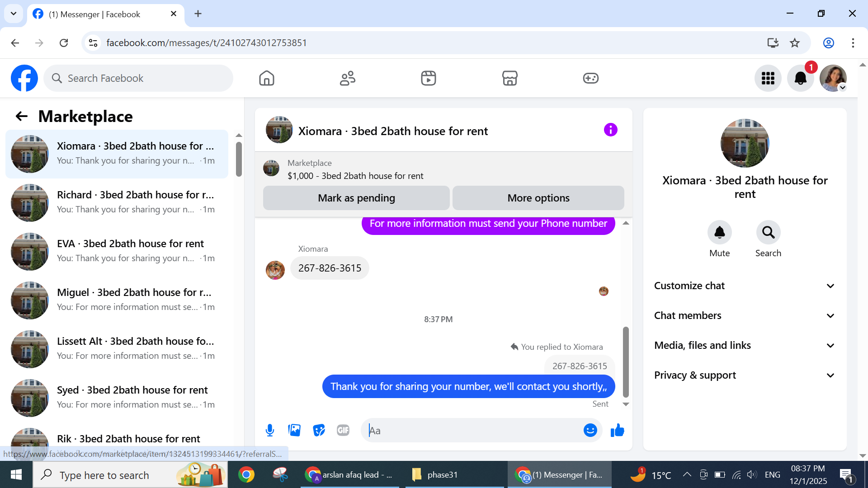Show hidden system tray icons chevron
The image size is (868, 488).
click(x=687, y=474)
